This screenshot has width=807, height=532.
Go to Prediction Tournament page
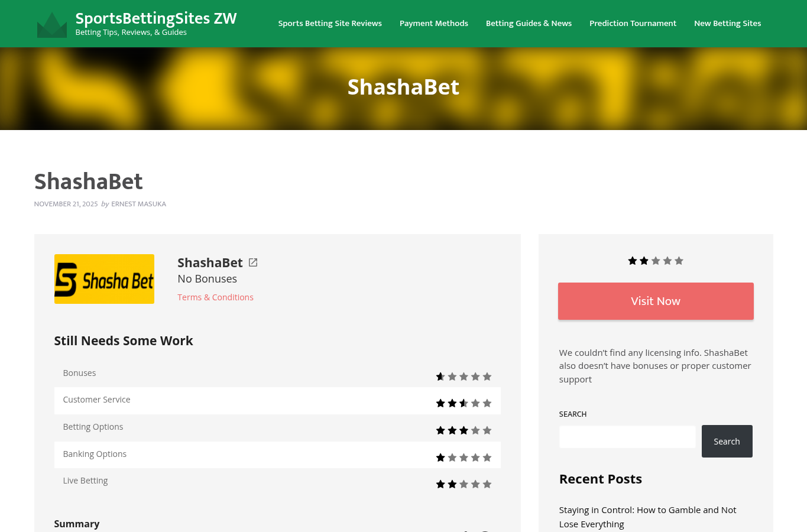[633, 24]
